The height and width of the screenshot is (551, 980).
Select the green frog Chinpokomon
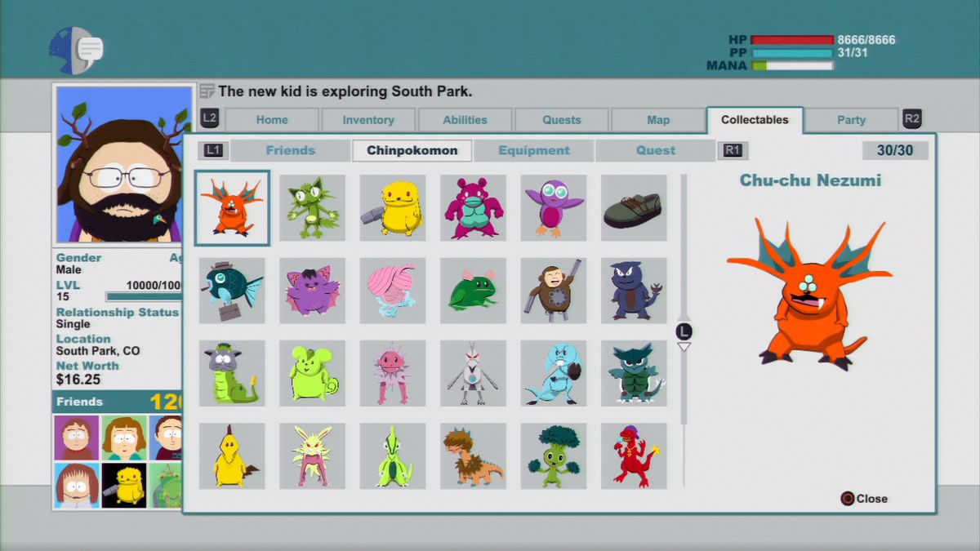coord(473,291)
